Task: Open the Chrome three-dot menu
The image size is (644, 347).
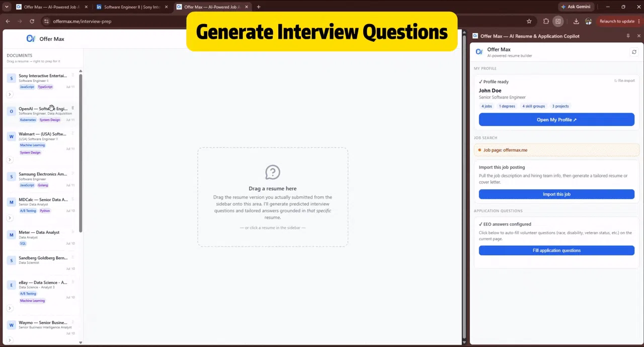Action: pyautogui.click(x=639, y=21)
